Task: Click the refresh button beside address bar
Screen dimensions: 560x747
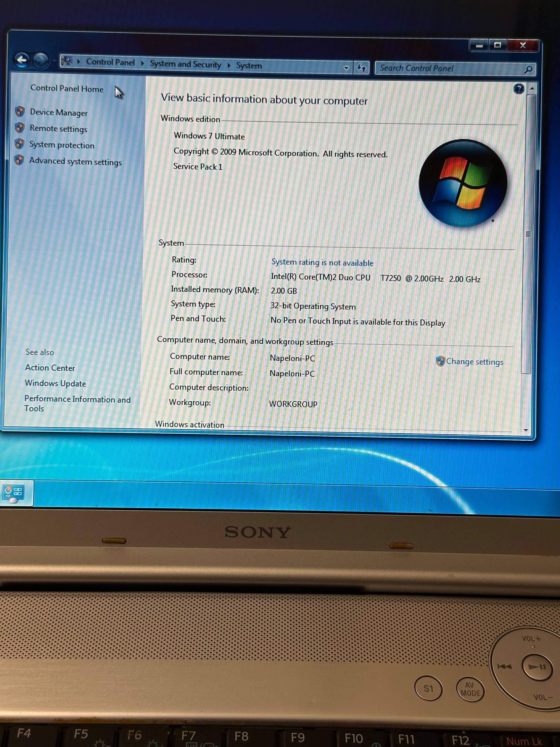Action: (x=361, y=68)
